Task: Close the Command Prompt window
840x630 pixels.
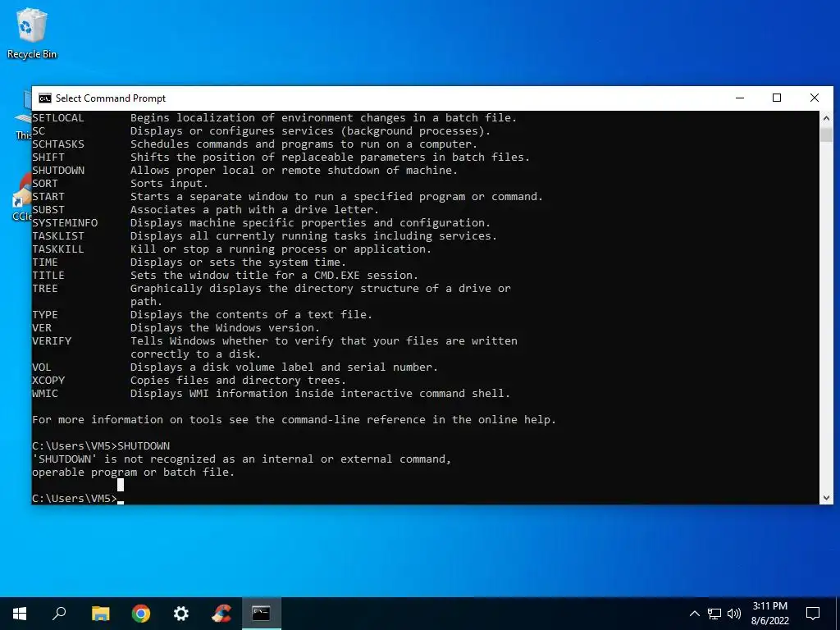Action: 815,98
